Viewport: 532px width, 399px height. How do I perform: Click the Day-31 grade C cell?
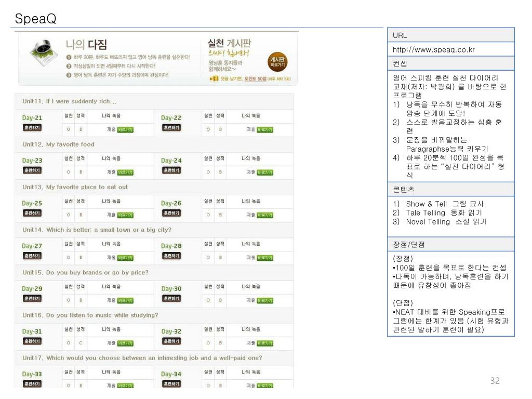pos(81,343)
